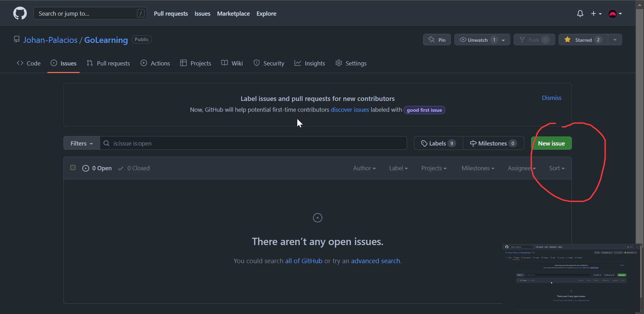Open the repository Settings tab
Image resolution: width=644 pixels, height=314 pixels.
[351, 63]
